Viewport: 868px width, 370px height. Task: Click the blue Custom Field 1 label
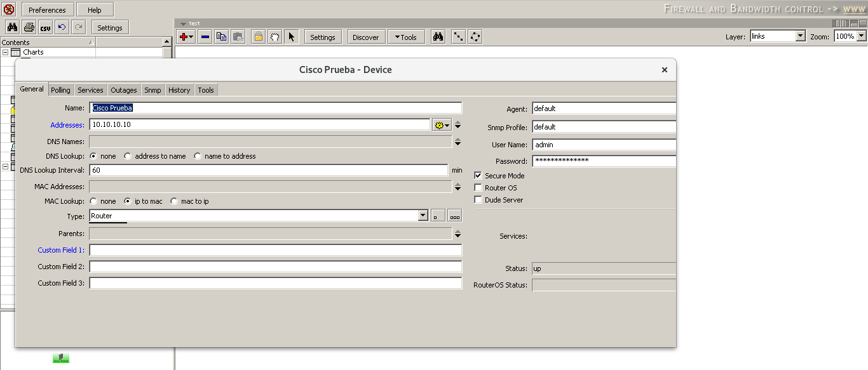point(61,250)
